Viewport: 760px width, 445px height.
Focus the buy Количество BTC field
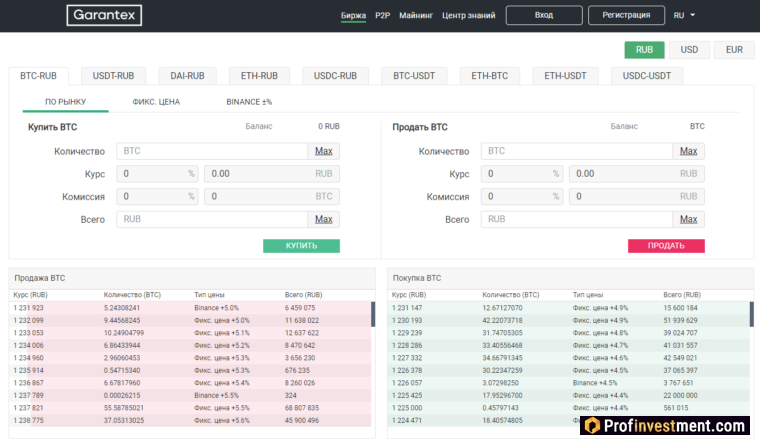pyautogui.click(x=212, y=151)
